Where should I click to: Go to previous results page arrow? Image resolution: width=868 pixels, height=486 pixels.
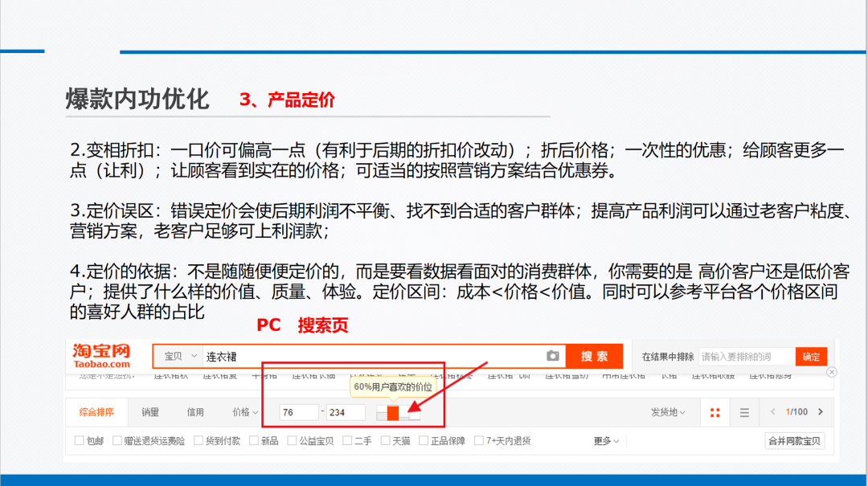[773, 412]
